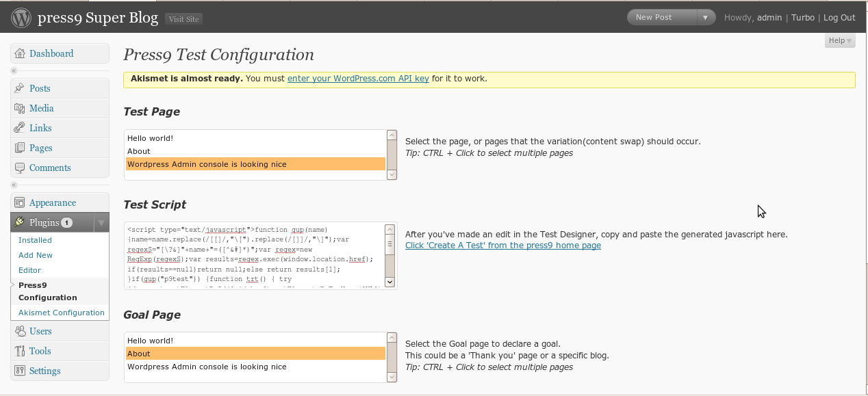
Task: Open the Media menu
Action: coord(60,108)
